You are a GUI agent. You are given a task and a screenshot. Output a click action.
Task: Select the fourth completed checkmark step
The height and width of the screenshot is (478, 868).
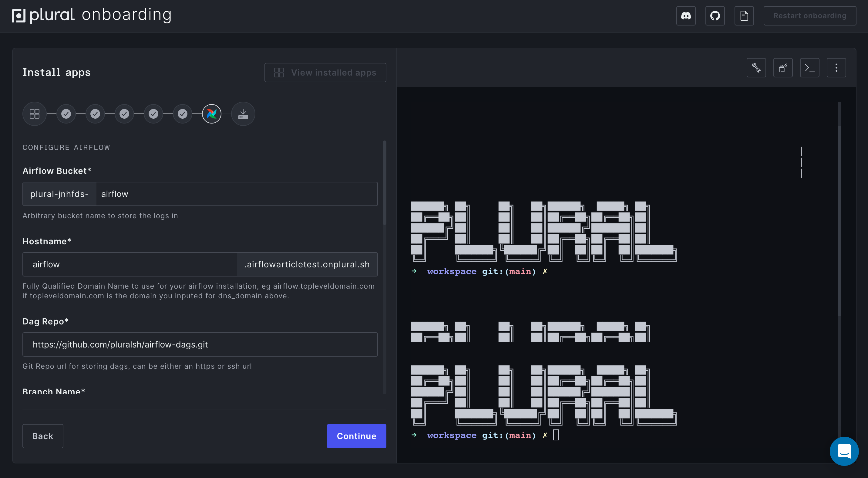coord(153,114)
